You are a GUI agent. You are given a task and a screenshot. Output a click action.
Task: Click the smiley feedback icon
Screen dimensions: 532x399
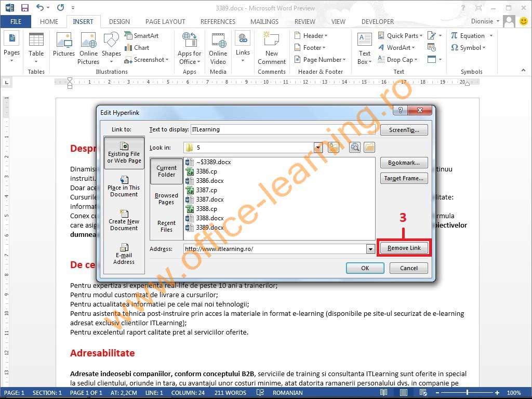pyautogui.click(x=524, y=21)
